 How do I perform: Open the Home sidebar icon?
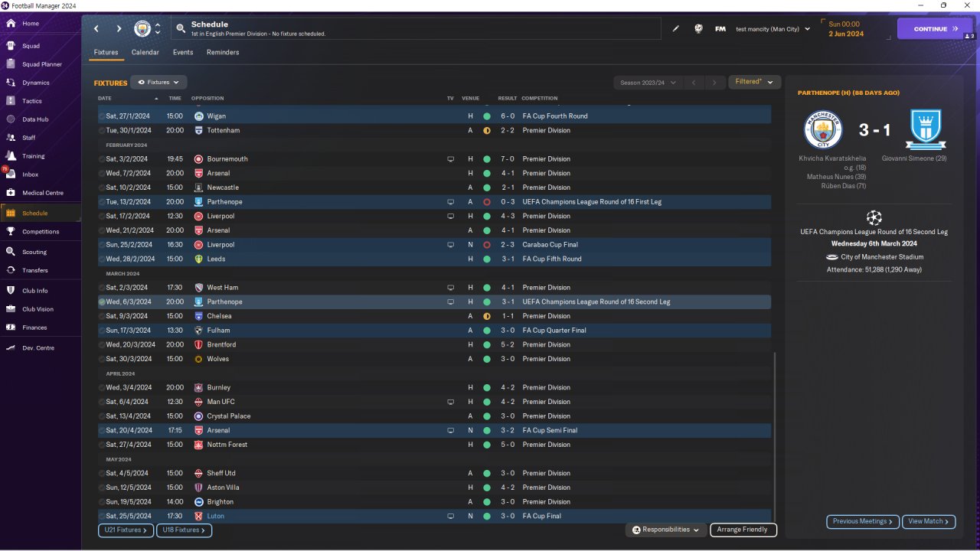(11, 24)
